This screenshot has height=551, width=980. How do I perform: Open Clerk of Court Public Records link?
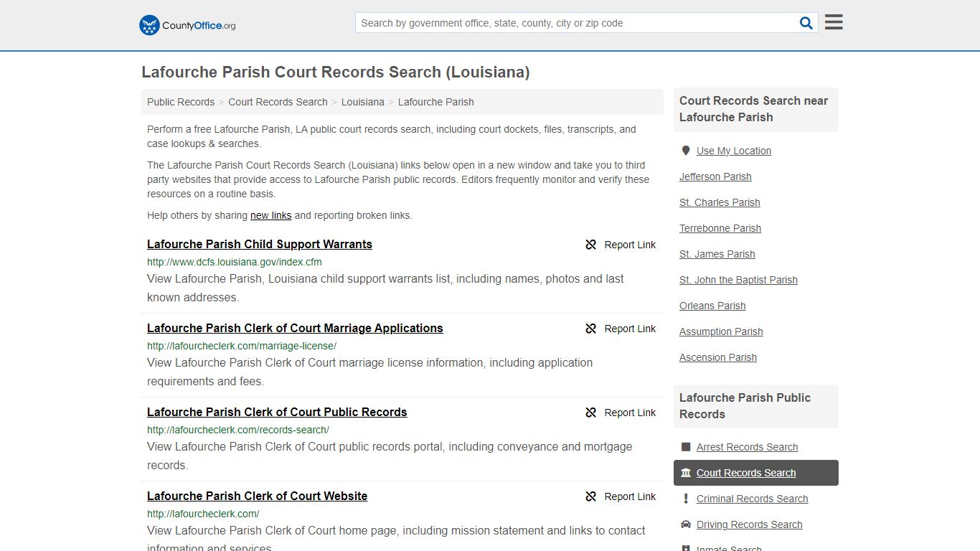[277, 412]
